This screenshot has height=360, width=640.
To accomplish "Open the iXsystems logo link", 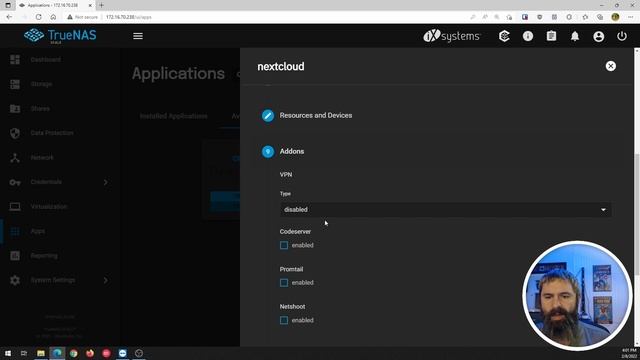I will pos(451,36).
